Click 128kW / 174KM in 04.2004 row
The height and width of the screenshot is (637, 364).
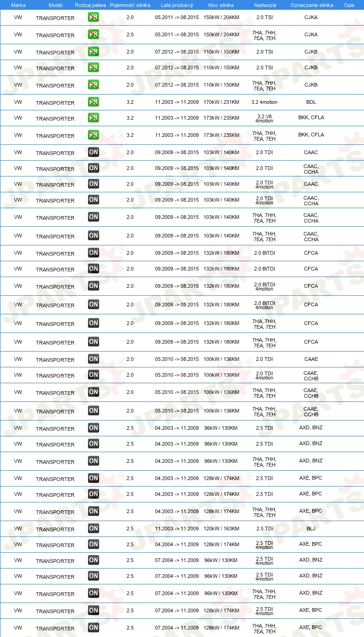221,544
